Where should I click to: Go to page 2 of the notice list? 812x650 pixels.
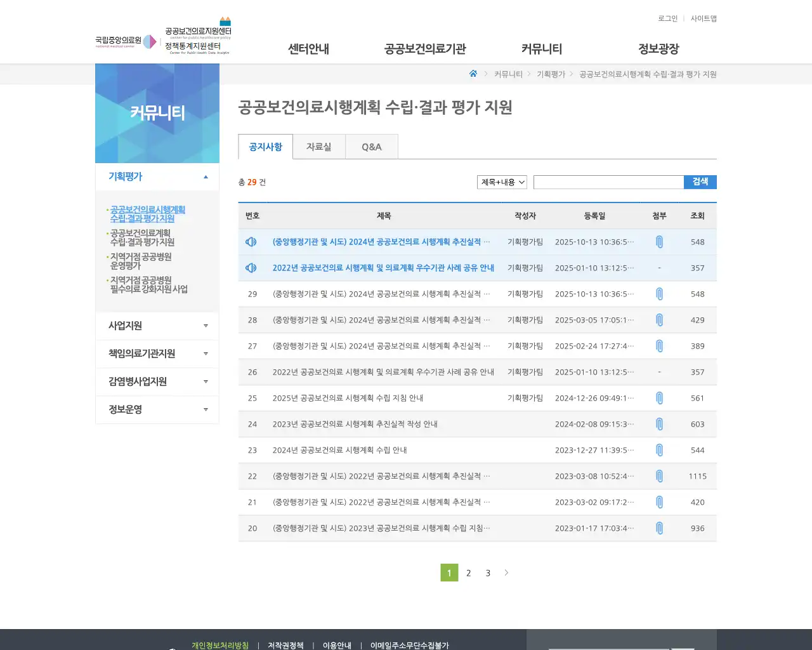pyautogui.click(x=468, y=573)
